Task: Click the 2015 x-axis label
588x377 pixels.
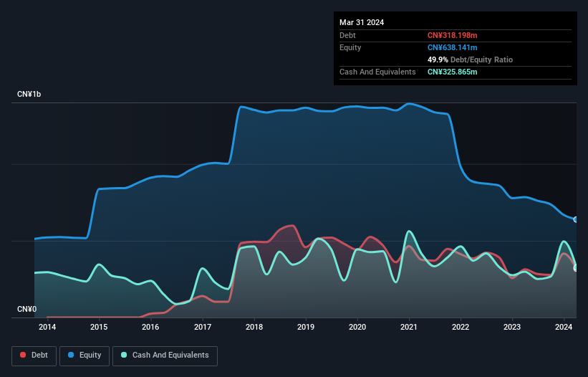Action: pyautogui.click(x=99, y=327)
